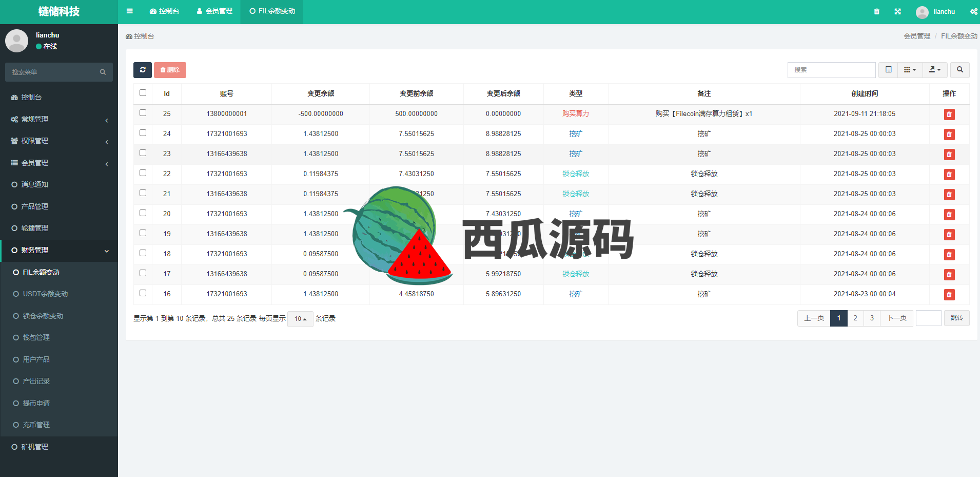Focus the table 搜索 input field
The image size is (980, 477).
tap(831, 70)
